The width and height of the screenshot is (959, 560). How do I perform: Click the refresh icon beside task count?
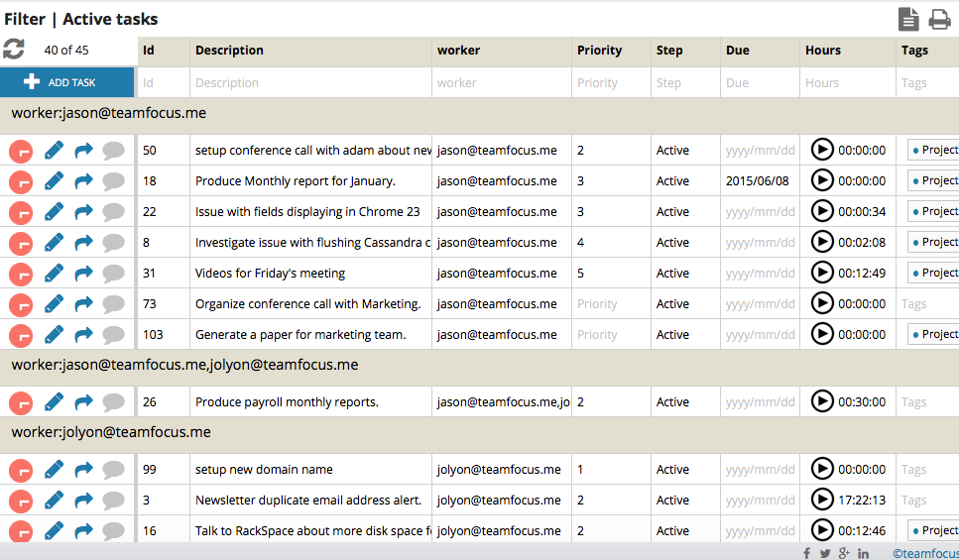14,50
